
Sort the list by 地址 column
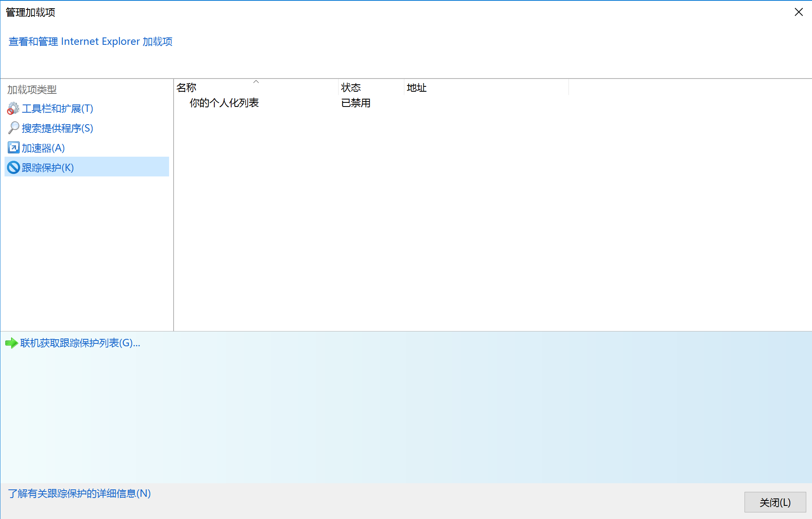(x=416, y=87)
